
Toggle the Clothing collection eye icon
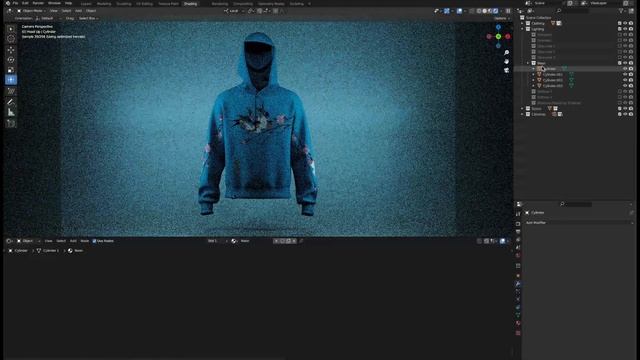(x=625, y=24)
